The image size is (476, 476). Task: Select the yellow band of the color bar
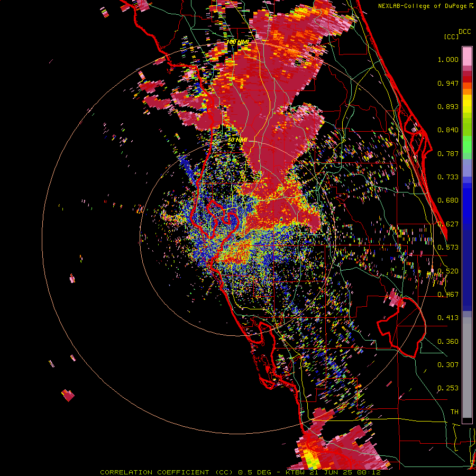pos(467,104)
